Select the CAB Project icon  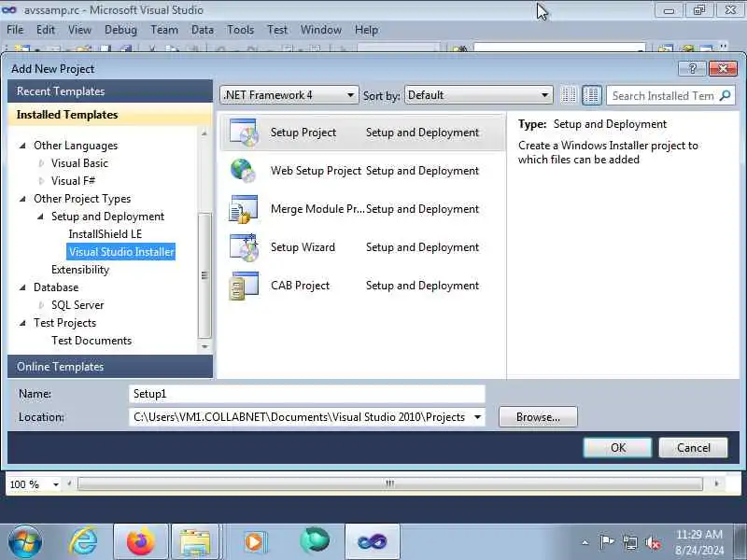tap(244, 286)
